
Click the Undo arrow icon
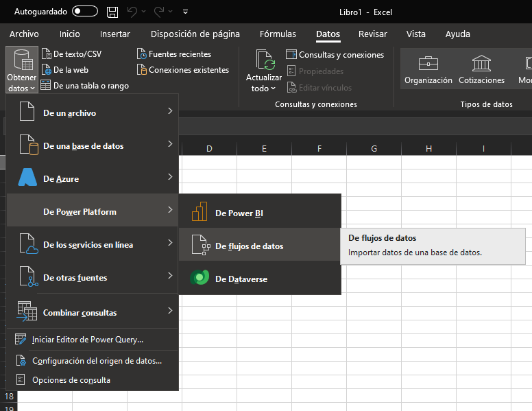132,12
